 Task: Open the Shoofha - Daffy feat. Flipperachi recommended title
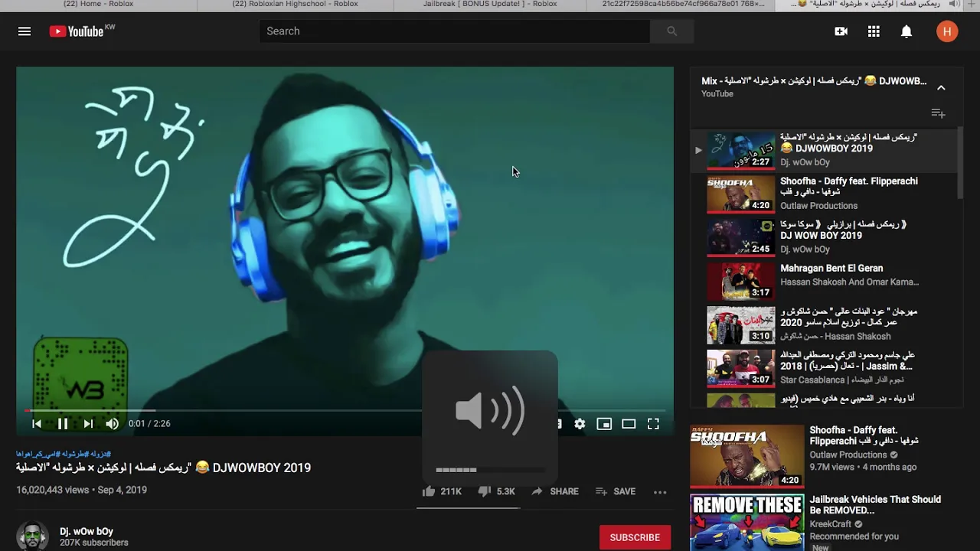[864, 435]
